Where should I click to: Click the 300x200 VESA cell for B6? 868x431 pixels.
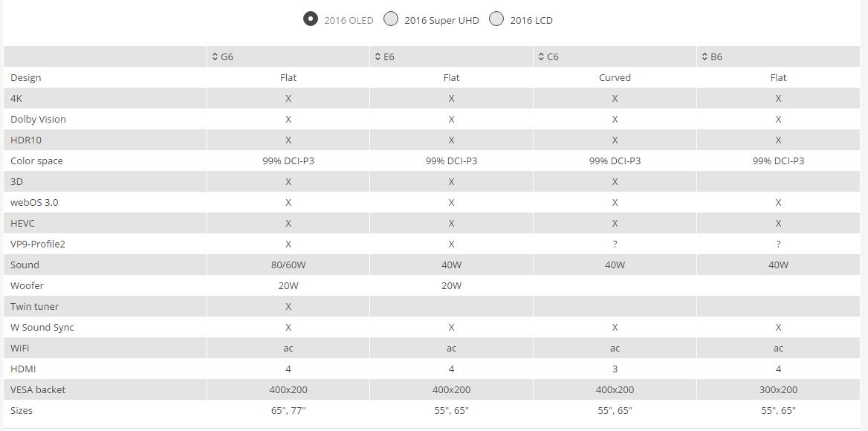pos(778,389)
